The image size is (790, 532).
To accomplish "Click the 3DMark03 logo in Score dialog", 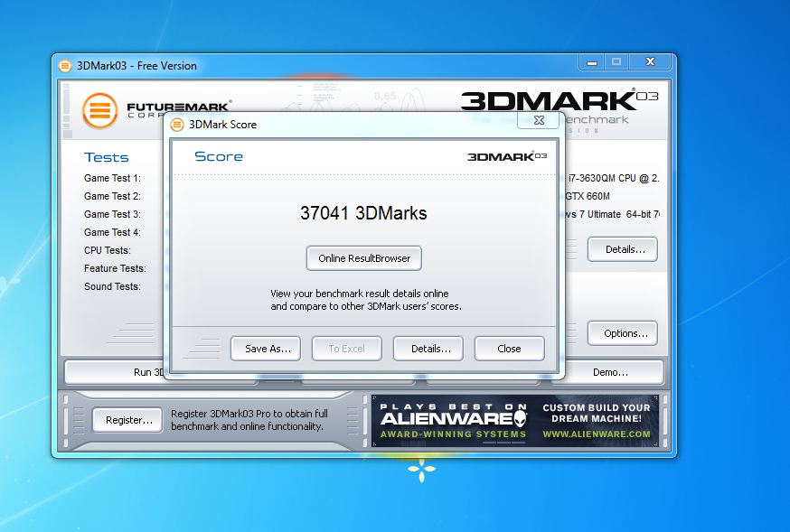I will (x=507, y=156).
